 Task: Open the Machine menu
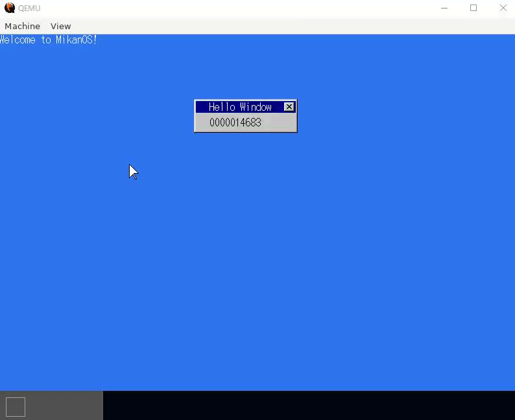tap(22, 26)
